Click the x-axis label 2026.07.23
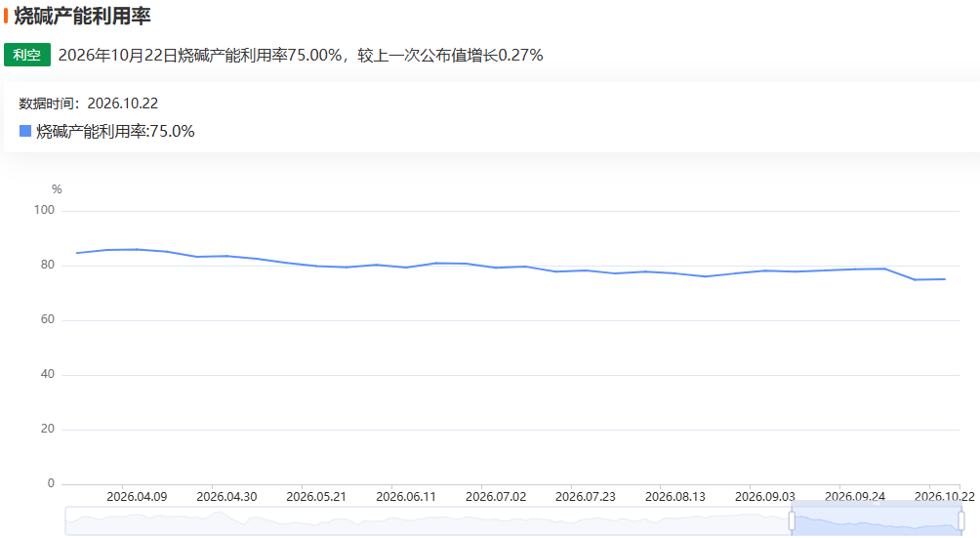980x538 pixels. (586, 497)
